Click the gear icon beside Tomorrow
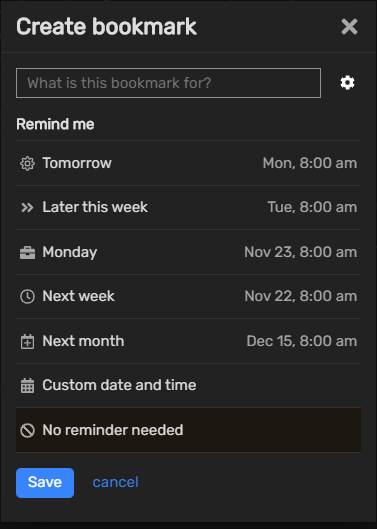The width and height of the screenshot is (377, 529). click(x=27, y=163)
